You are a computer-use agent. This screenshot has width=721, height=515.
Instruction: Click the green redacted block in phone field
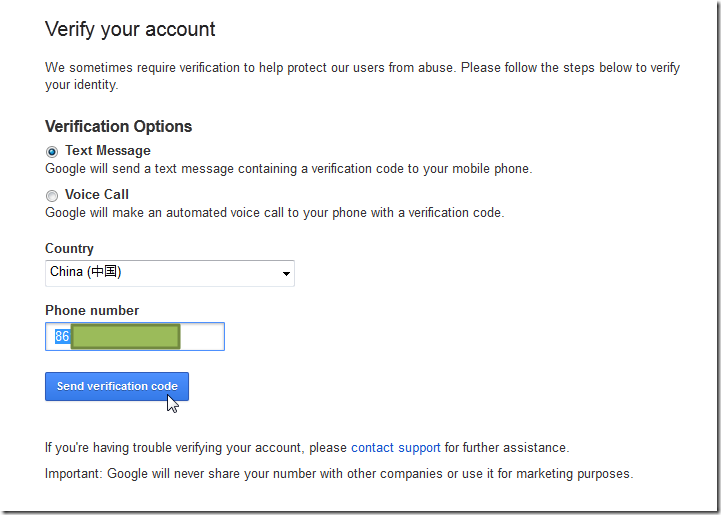[x=125, y=337]
